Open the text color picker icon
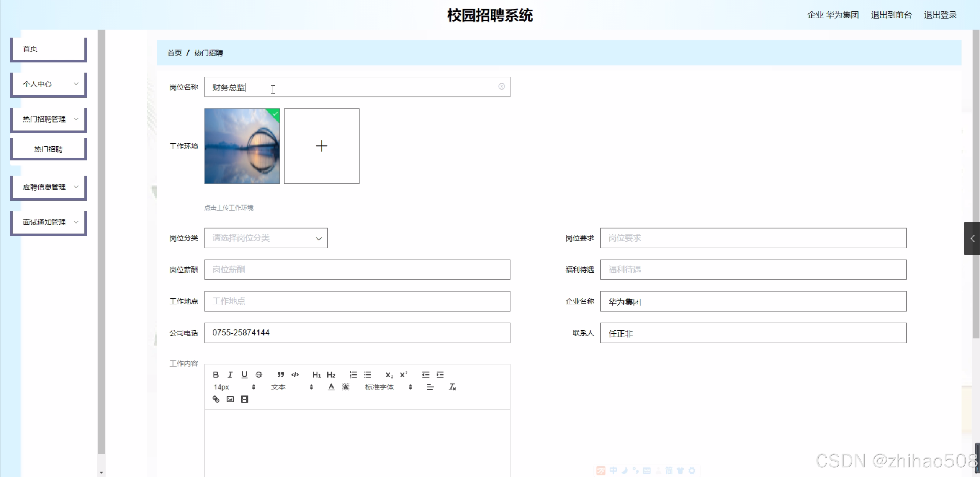The image size is (980, 477). (x=331, y=387)
